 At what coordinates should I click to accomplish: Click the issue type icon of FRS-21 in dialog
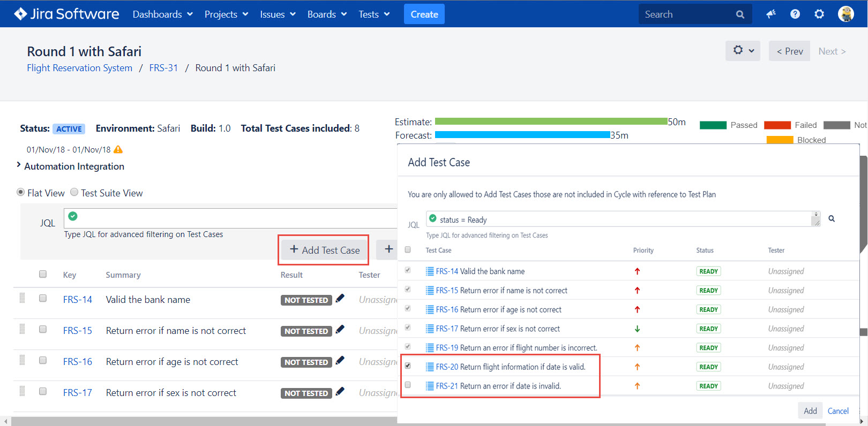(x=430, y=386)
